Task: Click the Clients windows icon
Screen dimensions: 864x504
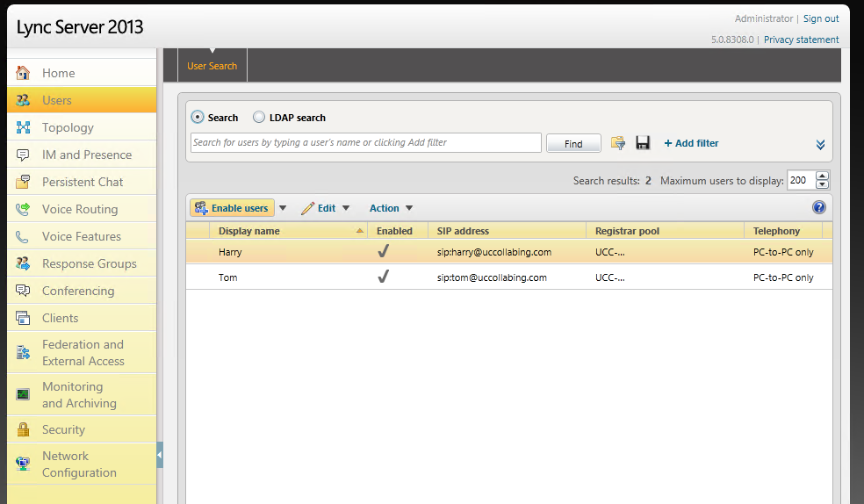Action: click(23, 318)
